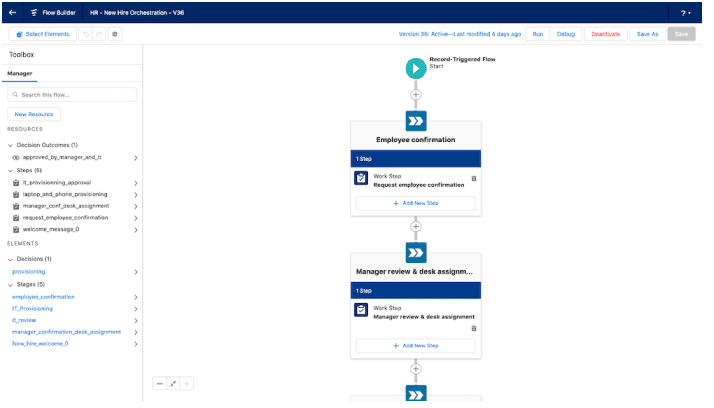714x408 pixels.
Task: Open manager_conf_desk_assignment row chevron
Action: pyautogui.click(x=136, y=206)
